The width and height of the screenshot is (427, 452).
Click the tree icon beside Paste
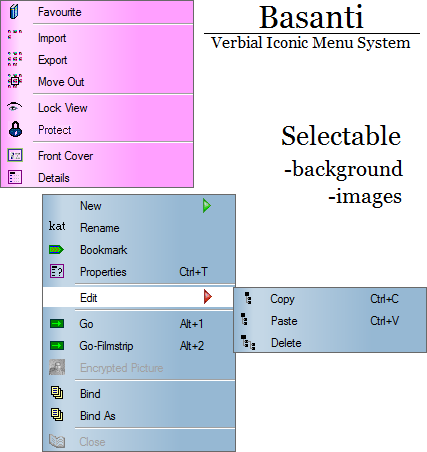tap(244, 319)
